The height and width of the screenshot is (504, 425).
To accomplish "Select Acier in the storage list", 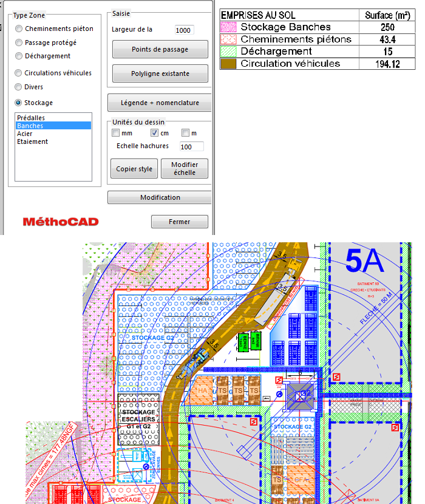I will pos(53,134).
